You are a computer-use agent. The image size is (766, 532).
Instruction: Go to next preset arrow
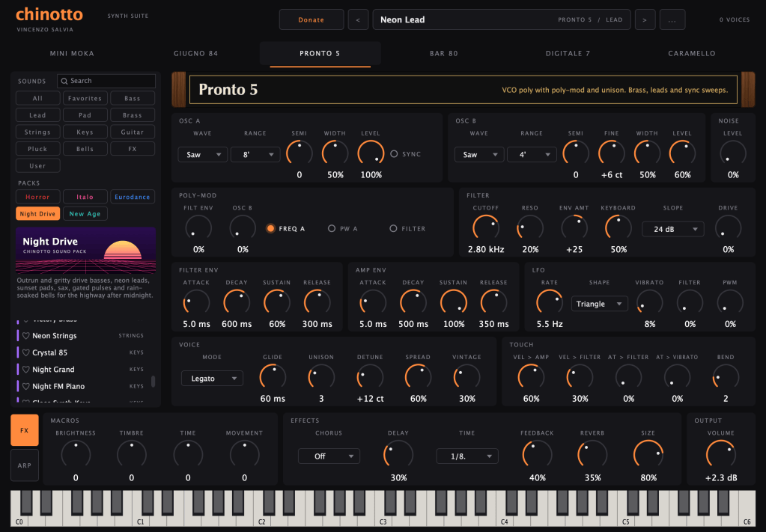pos(645,20)
